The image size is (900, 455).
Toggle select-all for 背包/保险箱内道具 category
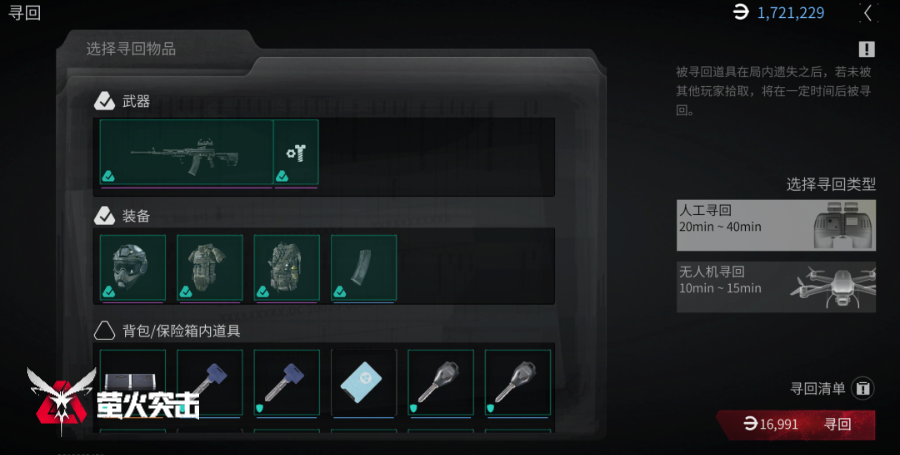click(104, 330)
